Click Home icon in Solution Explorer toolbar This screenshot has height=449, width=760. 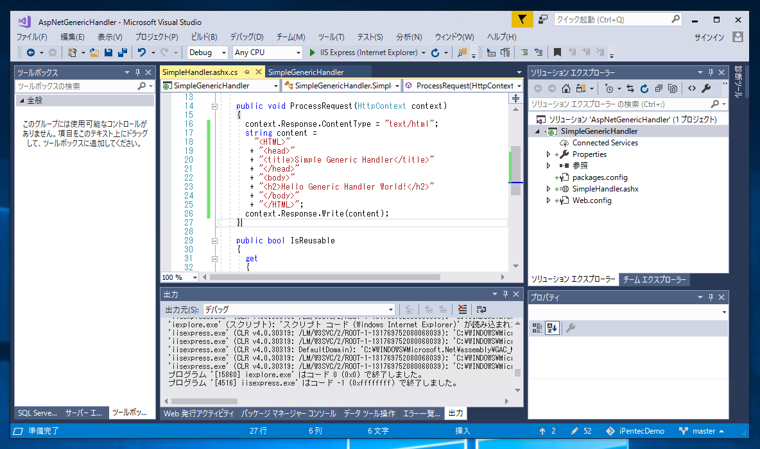[x=566, y=89]
